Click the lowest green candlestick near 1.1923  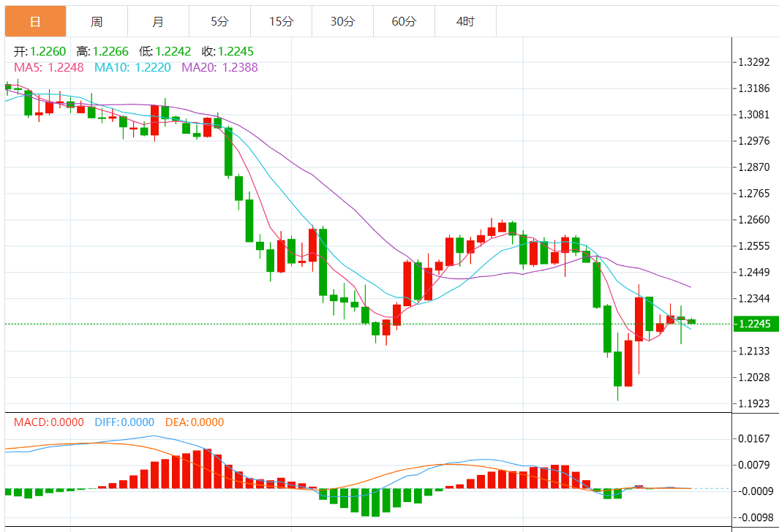617,369
